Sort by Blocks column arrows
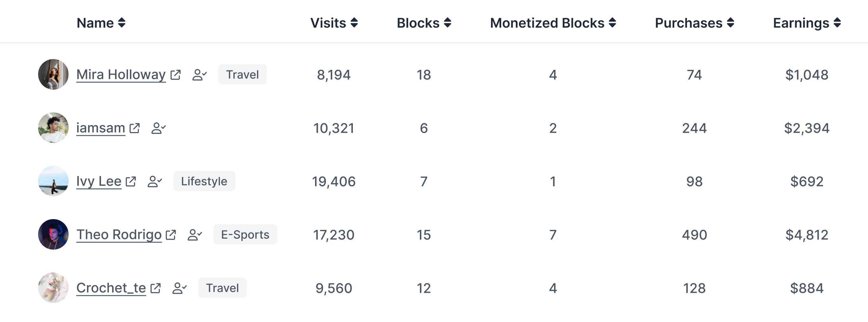This screenshot has height=322, width=868. click(447, 23)
